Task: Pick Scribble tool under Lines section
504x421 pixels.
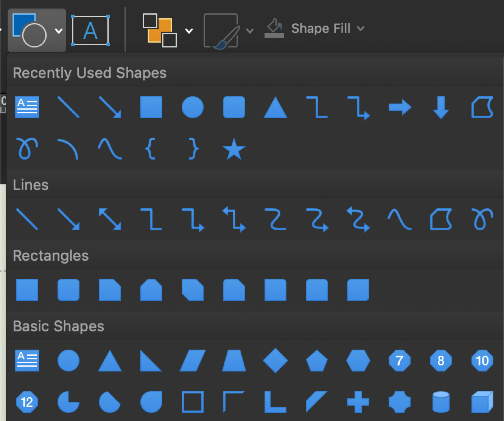Action: tap(482, 219)
